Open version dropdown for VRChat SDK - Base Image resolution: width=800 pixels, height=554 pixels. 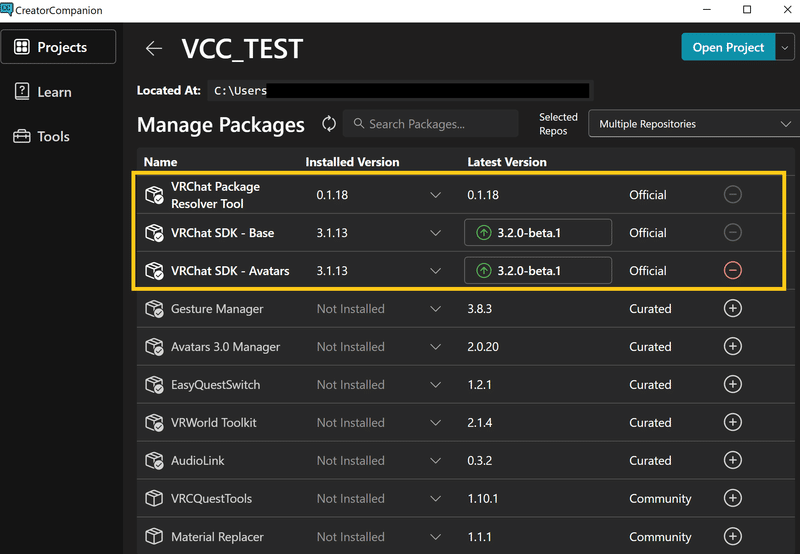click(x=435, y=233)
